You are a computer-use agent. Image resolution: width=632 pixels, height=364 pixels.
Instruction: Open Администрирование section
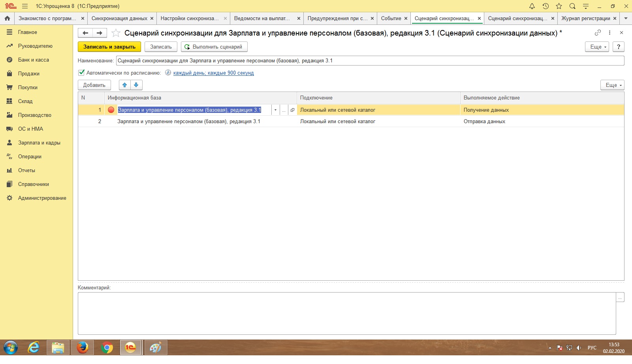coord(42,198)
